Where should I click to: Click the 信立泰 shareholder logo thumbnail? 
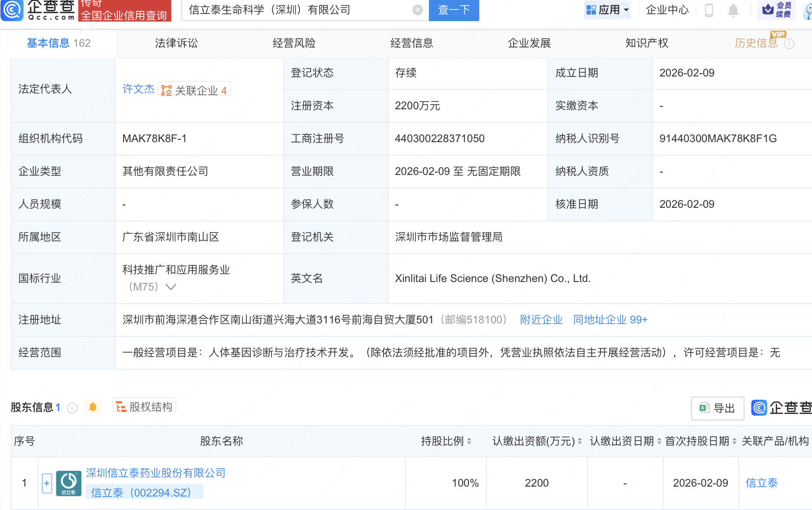(68, 483)
